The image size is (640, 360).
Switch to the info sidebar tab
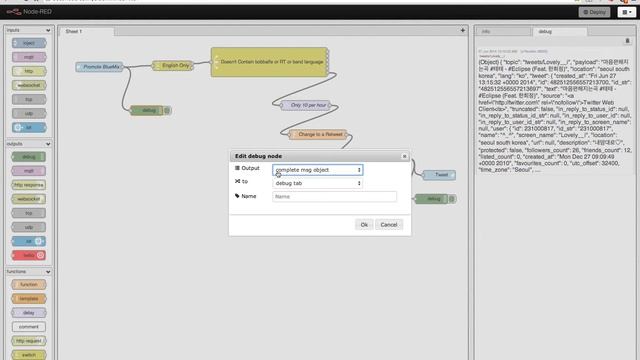[504, 31]
